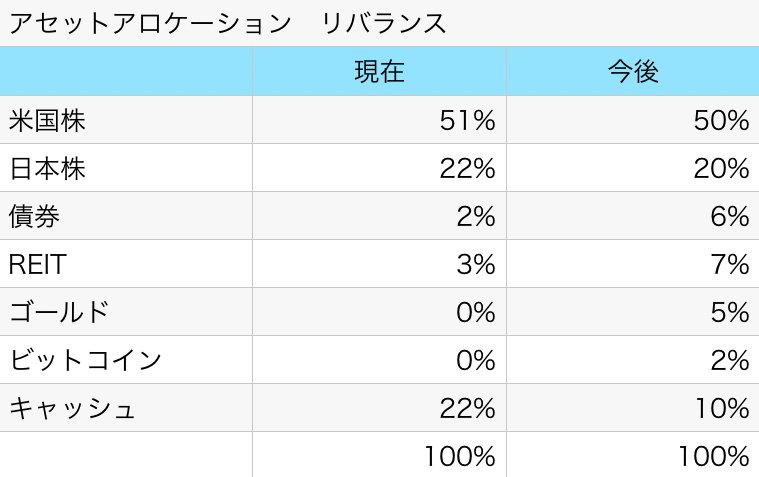This screenshot has height=477, width=759.
Task: Select the 米国株 row label
Action: click(x=47, y=120)
